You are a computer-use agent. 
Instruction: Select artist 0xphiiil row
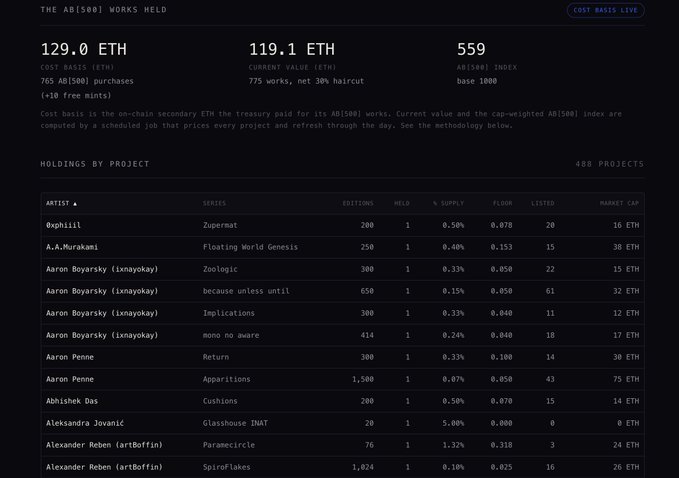click(343, 225)
